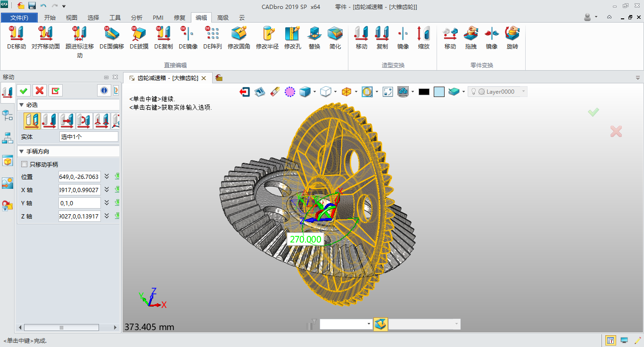Enable the 只移动手柄 checkbox
Image resolution: width=644 pixels, height=347 pixels.
[25, 165]
